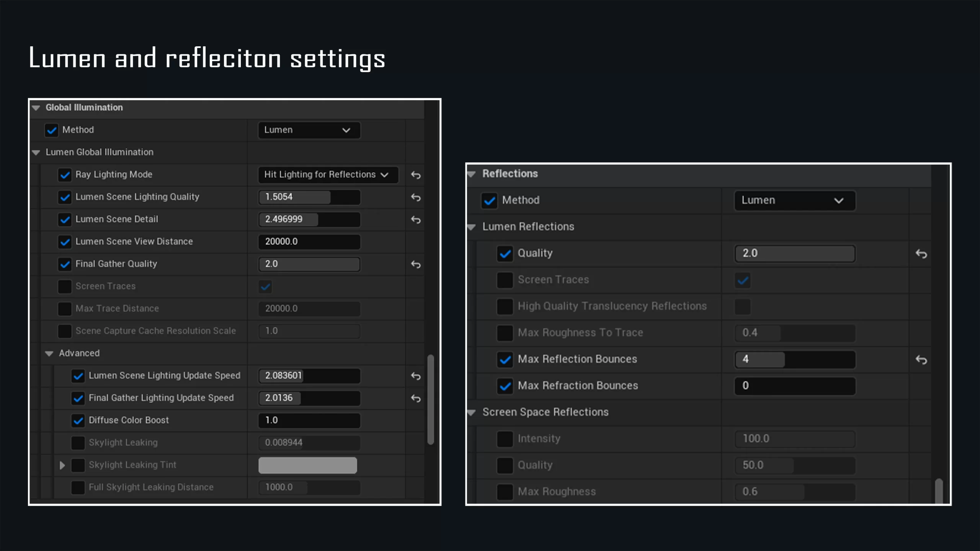
Task: Click the Lumen Scene Detail slider field
Action: pos(309,220)
